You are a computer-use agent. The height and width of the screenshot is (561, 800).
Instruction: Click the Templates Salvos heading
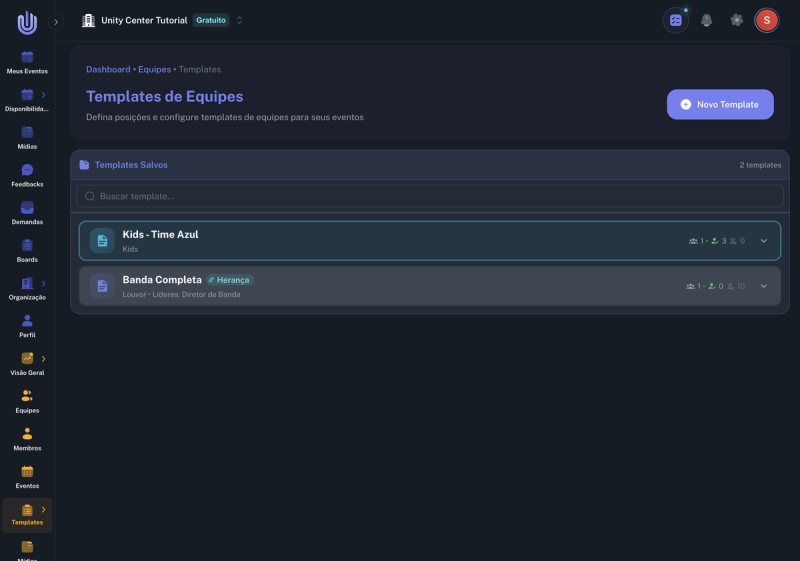[131, 165]
